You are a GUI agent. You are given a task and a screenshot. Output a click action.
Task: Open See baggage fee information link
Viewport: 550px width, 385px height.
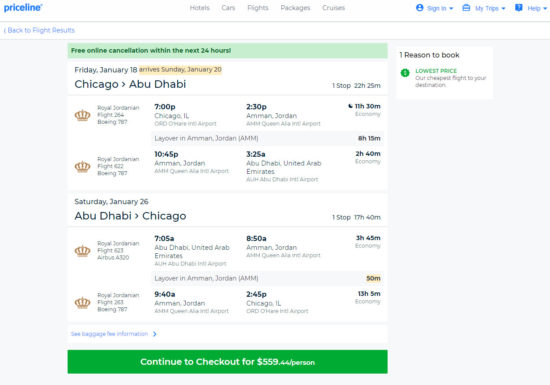coord(109,334)
